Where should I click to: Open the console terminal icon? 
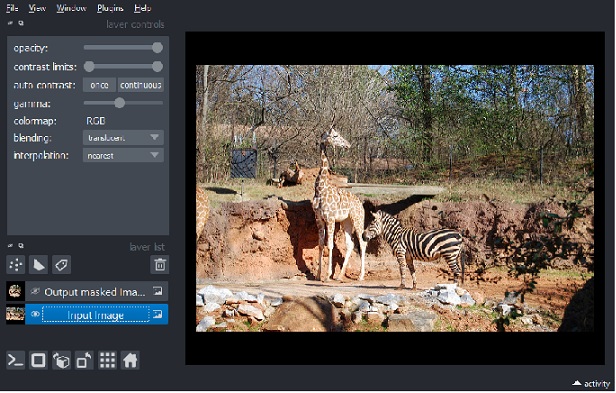16,360
